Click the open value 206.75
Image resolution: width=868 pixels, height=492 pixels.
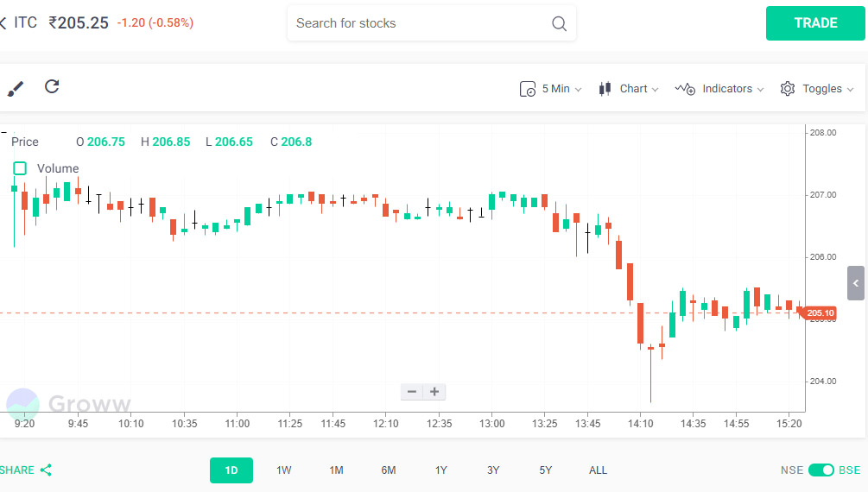coord(105,142)
